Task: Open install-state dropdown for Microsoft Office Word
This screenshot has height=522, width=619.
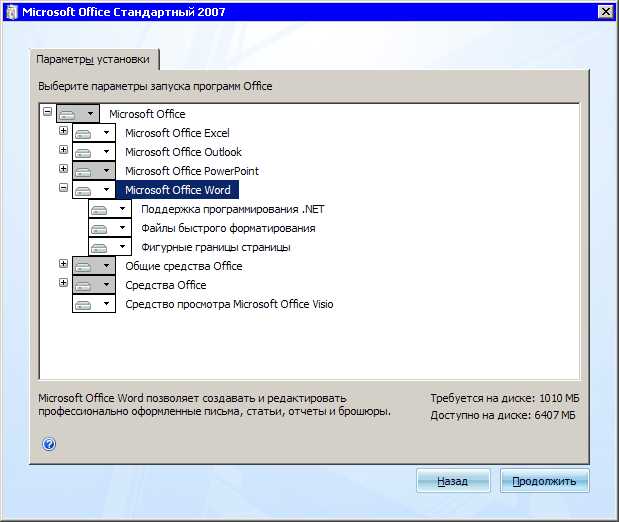Action: coord(94,190)
